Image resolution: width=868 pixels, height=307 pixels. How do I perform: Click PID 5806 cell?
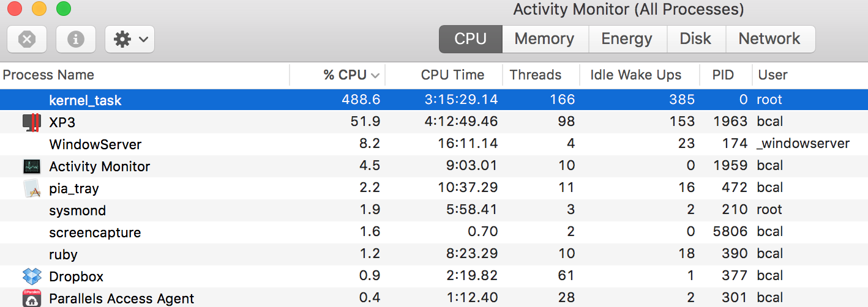pyautogui.click(x=730, y=232)
